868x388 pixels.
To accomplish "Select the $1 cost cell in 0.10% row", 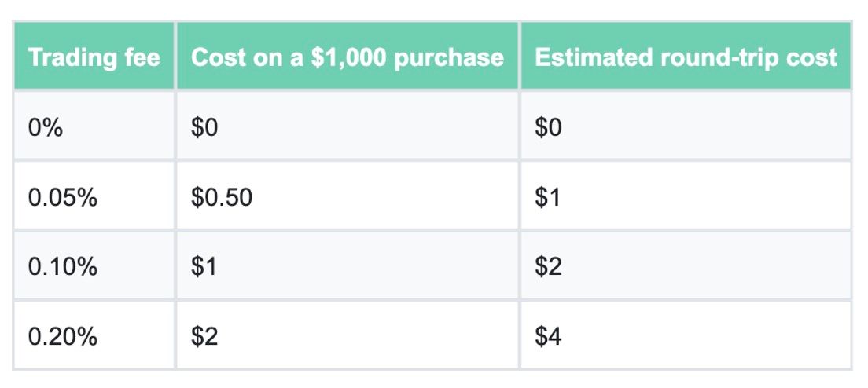I will click(348, 265).
